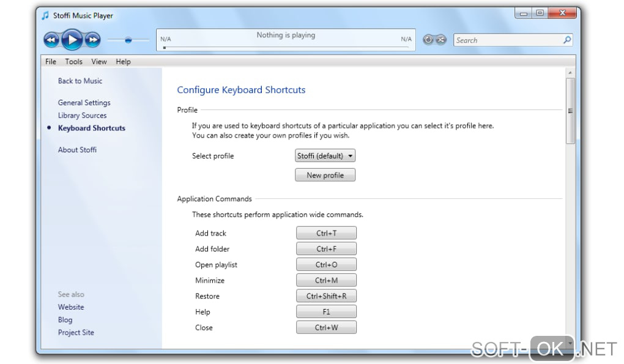Minimize the Stoffi Music Player window
Screen dimensions: 624x364
[x=523, y=13]
